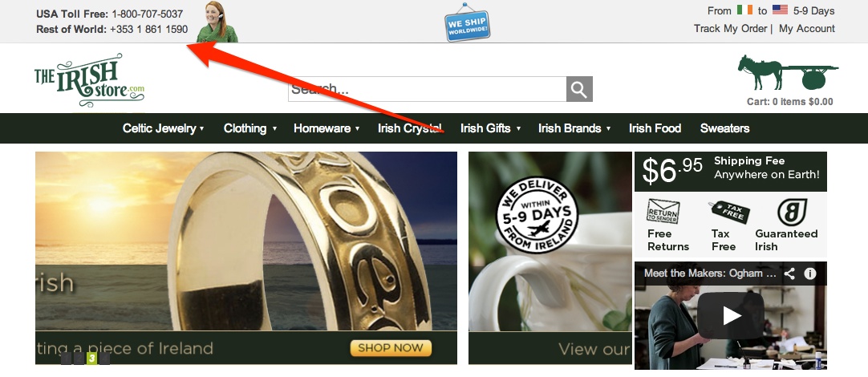Open the donkey cart shopping cart icon

pos(788,72)
